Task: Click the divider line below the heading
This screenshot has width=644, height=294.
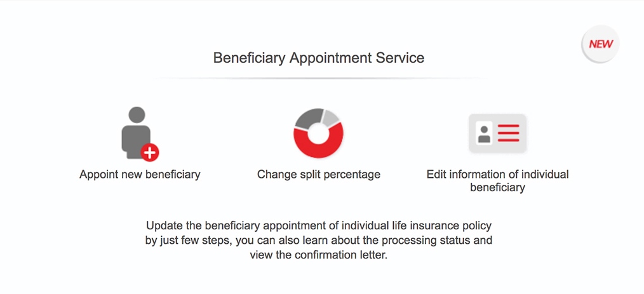Action: (318, 78)
